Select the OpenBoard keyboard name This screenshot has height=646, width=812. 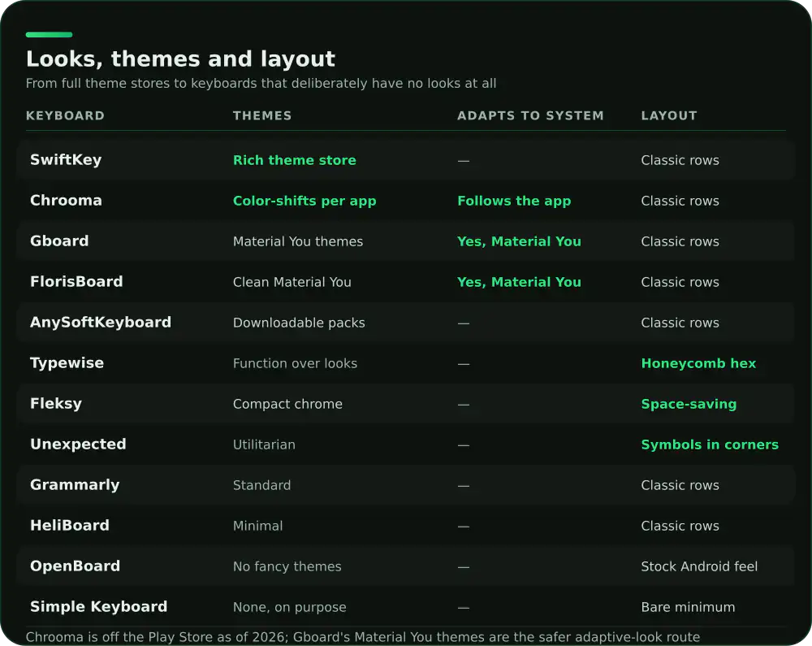point(75,566)
